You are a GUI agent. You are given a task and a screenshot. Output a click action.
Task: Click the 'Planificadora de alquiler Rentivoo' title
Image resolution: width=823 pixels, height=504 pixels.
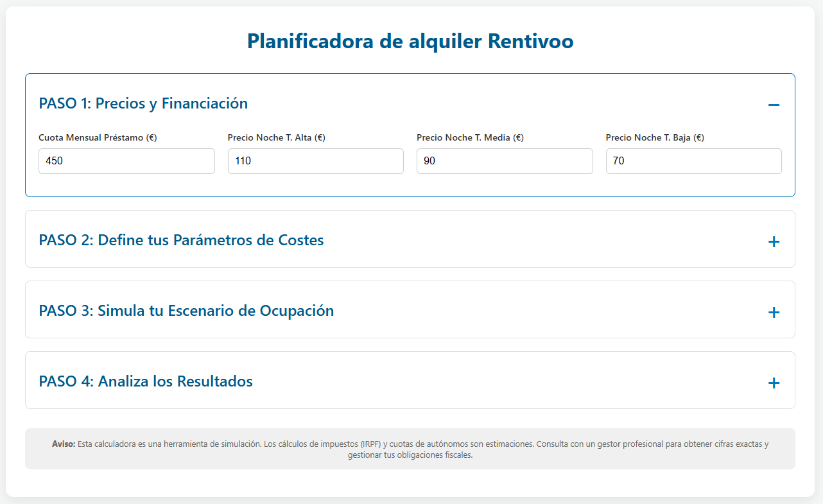410,41
